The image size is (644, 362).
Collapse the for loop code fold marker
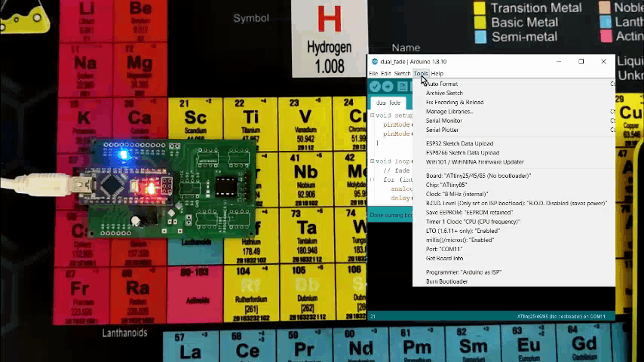pyautogui.click(x=372, y=179)
